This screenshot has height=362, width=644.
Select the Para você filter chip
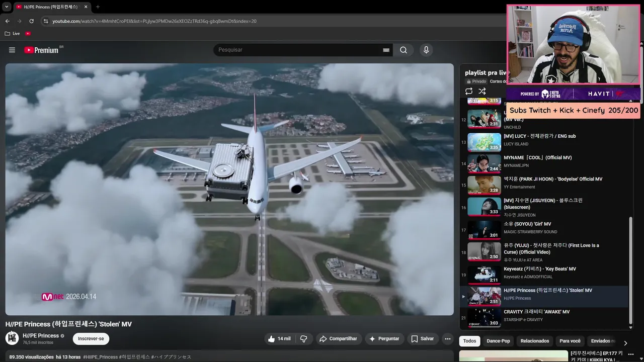click(570, 341)
